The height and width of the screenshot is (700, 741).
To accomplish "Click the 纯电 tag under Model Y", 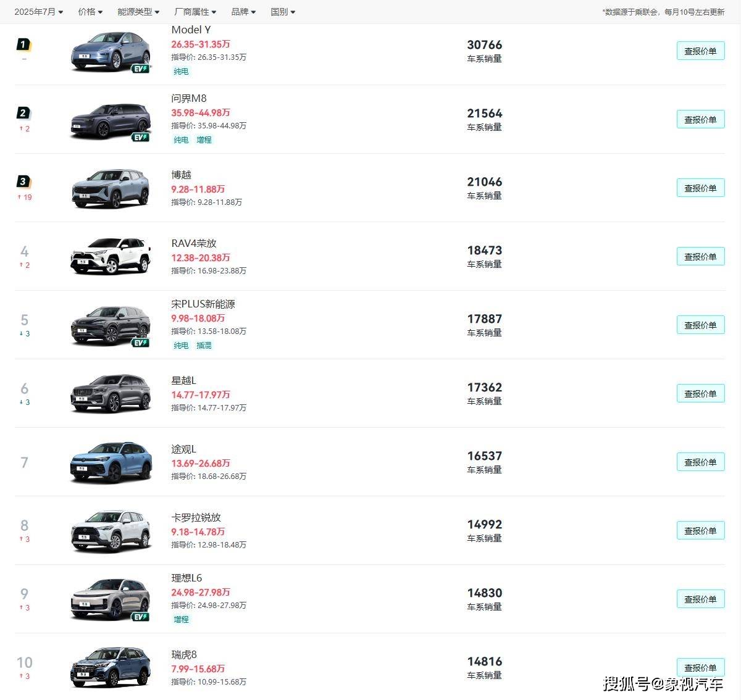I will coord(181,72).
